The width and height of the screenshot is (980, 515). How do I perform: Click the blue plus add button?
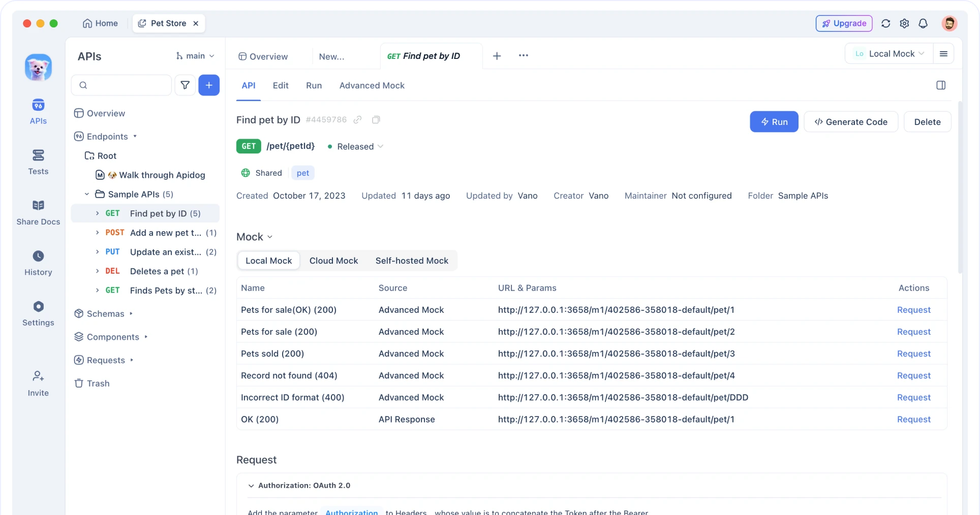click(209, 85)
